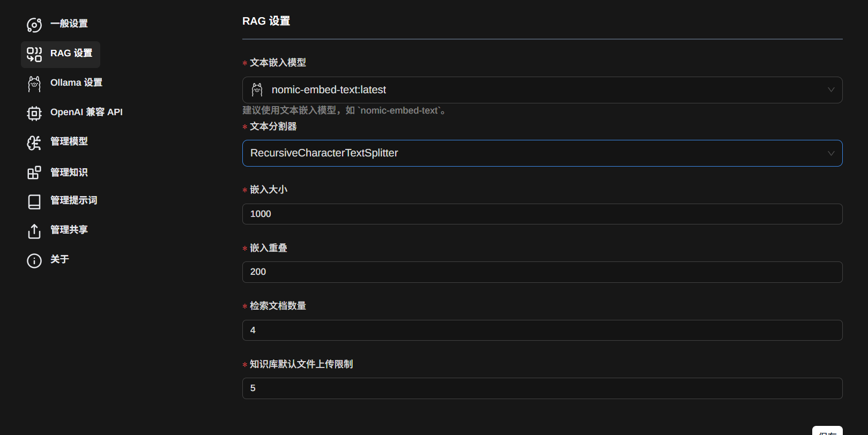Click the RAG 设置 page heading
Screen dimensions: 868x435
[x=266, y=21]
